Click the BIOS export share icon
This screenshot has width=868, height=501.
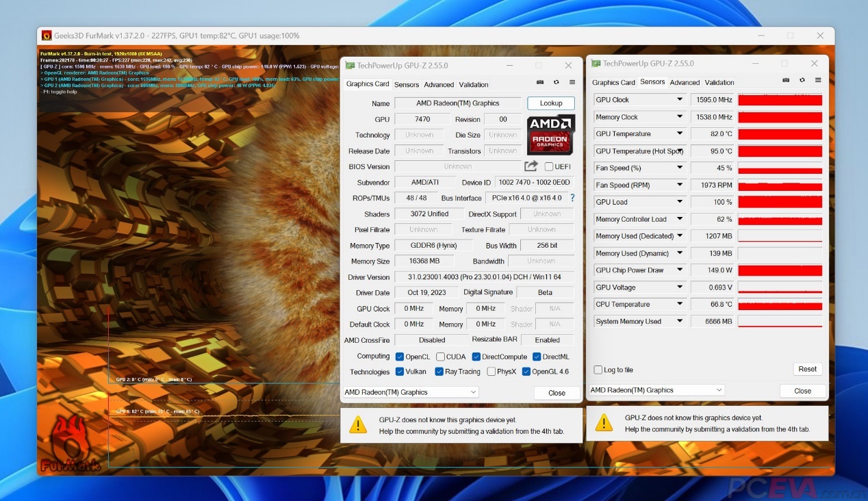[x=531, y=166]
